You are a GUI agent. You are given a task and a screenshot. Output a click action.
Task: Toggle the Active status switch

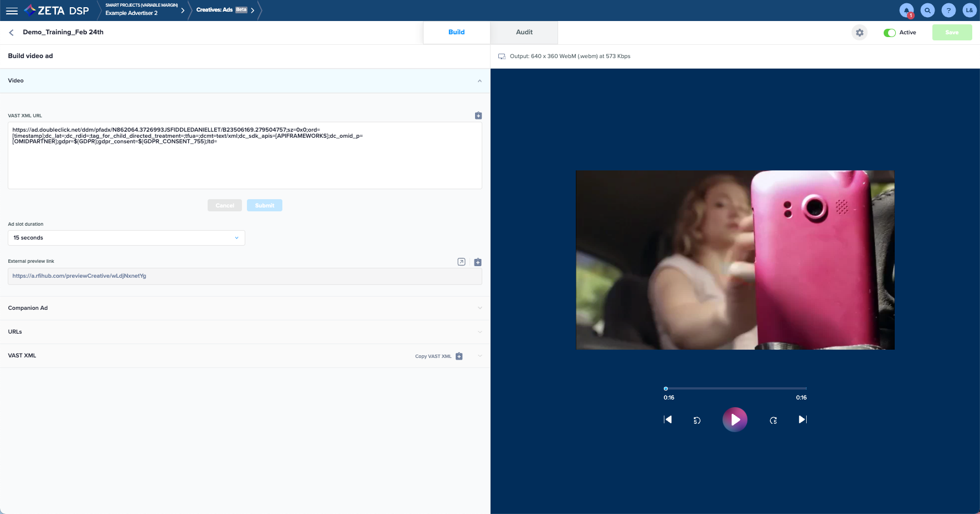(889, 33)
